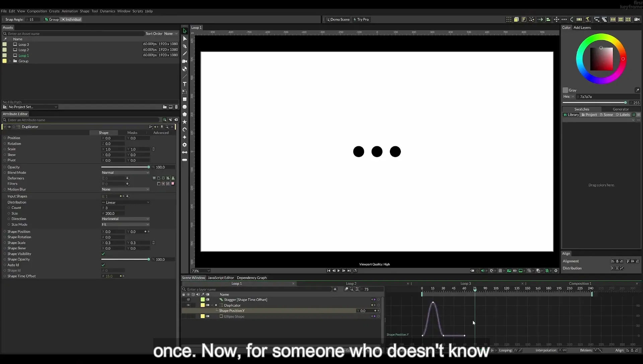The height and width of the screenshot is (364, 643).
Task: Expand the Group folder in Assets
Action: tap(10, 61)
